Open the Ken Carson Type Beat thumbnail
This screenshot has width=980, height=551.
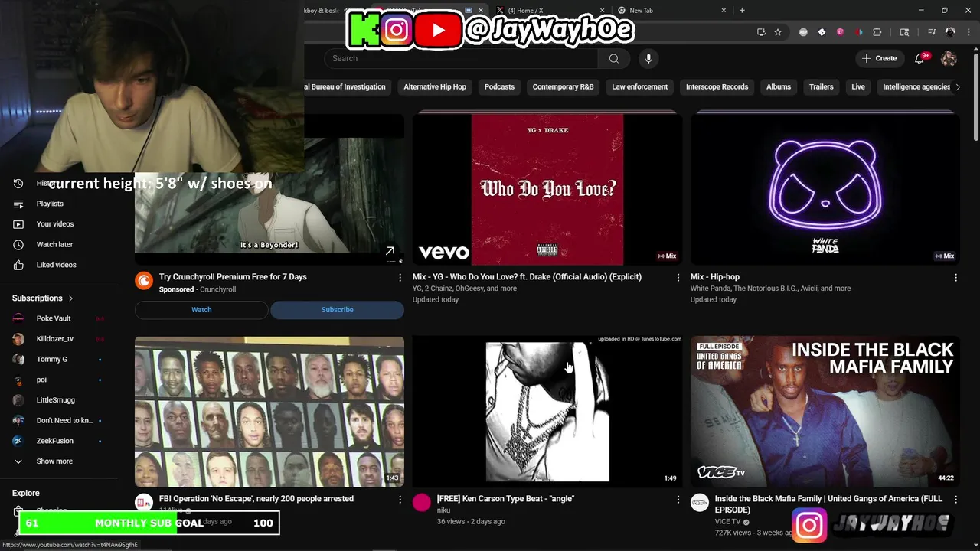tap(547, 411)
